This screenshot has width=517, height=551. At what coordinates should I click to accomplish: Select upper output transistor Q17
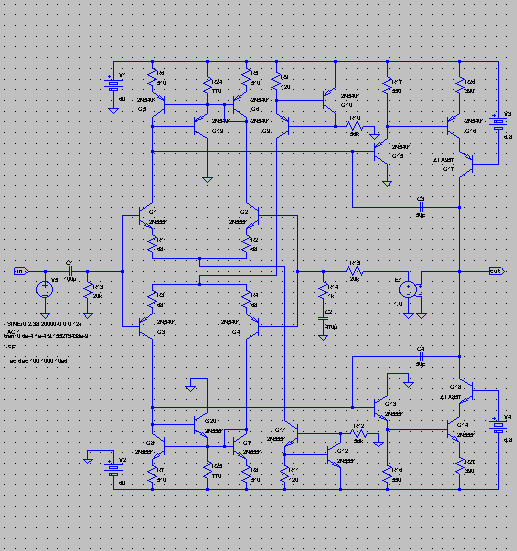tap(466, 164)
